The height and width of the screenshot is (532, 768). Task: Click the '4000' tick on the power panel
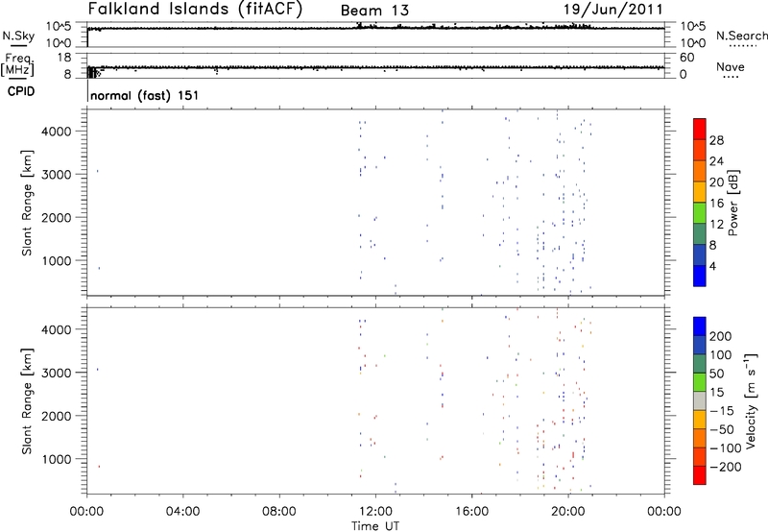57,132
